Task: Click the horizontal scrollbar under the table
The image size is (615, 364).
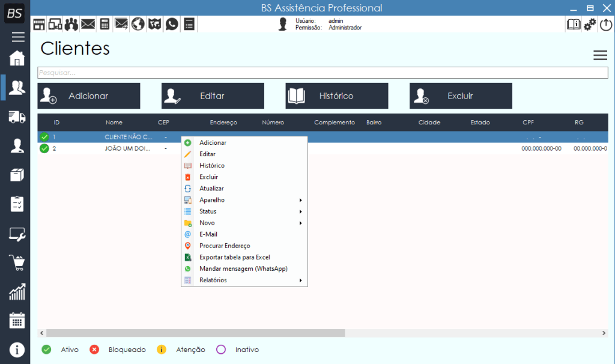Action: [x=195, y=333]
